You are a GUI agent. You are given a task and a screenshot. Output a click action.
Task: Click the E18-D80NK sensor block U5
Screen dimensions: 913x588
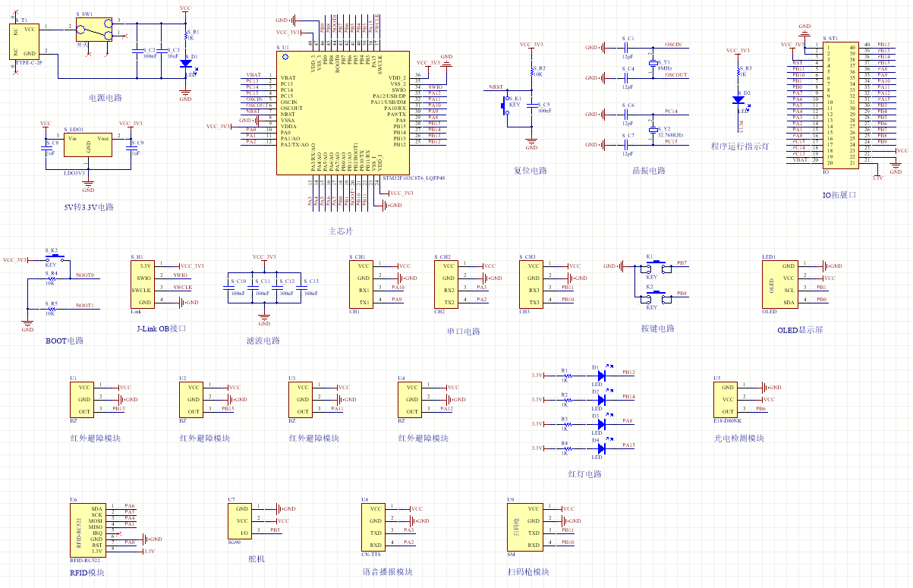[x=726, y=399]
